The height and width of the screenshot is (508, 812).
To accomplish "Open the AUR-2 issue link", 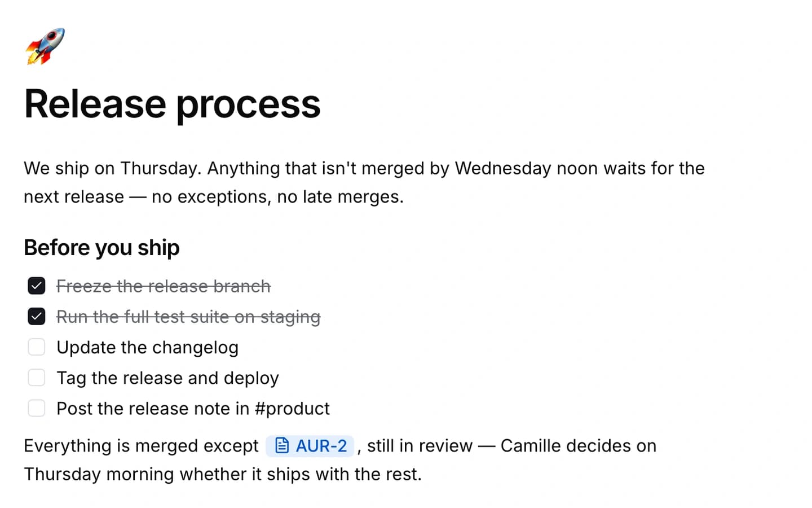I will click(x=310, y=445).
